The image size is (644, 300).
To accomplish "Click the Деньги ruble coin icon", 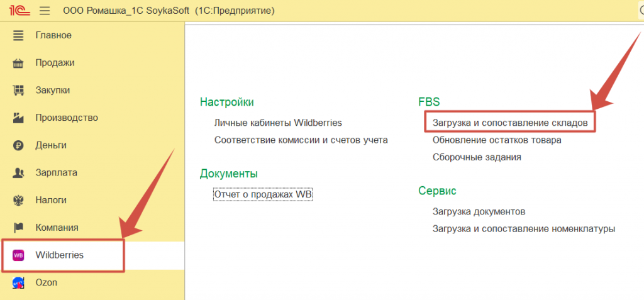I will (x=18, y=145).
